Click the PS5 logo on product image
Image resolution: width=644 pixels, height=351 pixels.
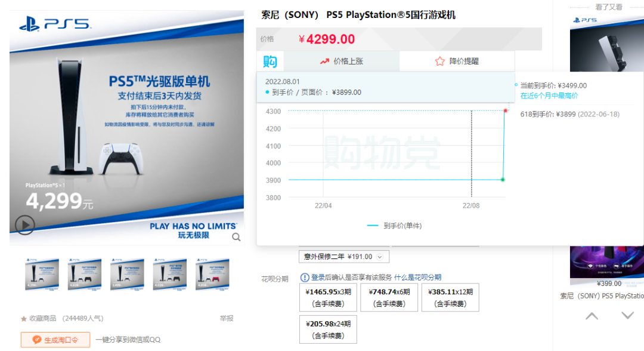pos(55,24)
